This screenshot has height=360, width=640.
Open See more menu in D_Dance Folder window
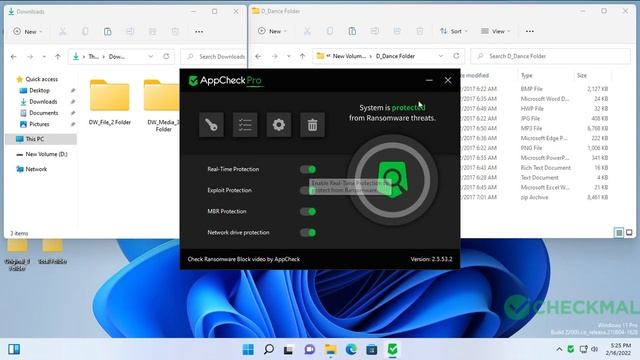coord(529,31)
